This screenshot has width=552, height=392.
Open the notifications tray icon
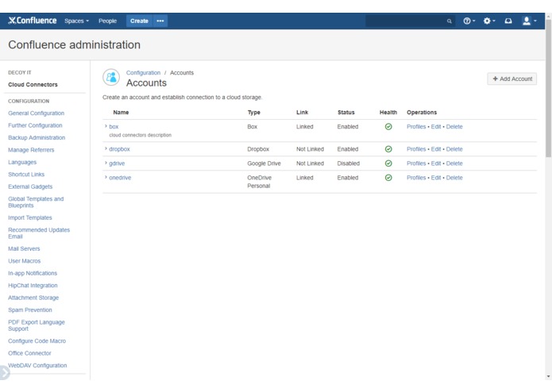pos(508,21)
